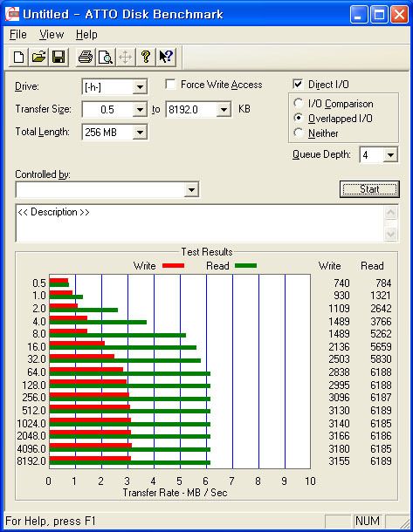Click the green Read legend swatch
Viewport: 413px width, 532px height.
tap(245, 266)
